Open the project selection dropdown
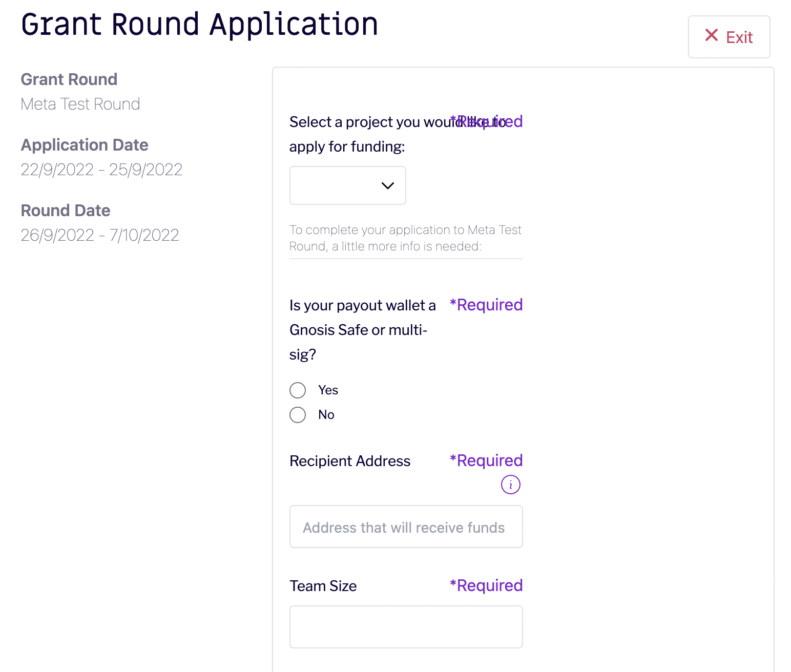The width and height of the screenshot is (791, 672). point(348,185)
